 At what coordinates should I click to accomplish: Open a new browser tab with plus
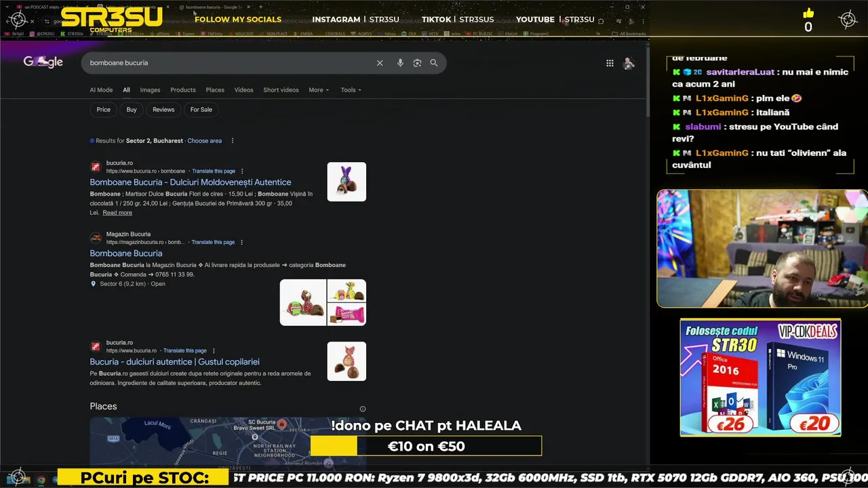coord(260,7)
